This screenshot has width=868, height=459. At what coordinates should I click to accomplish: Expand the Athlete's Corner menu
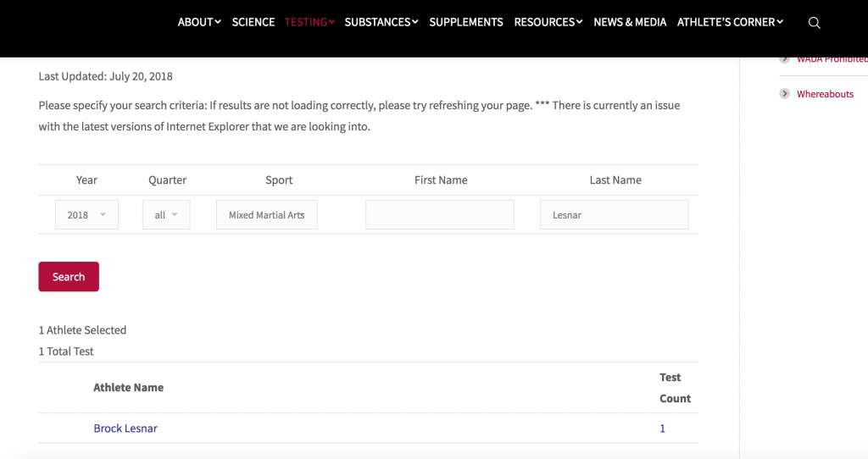(730, 22)
